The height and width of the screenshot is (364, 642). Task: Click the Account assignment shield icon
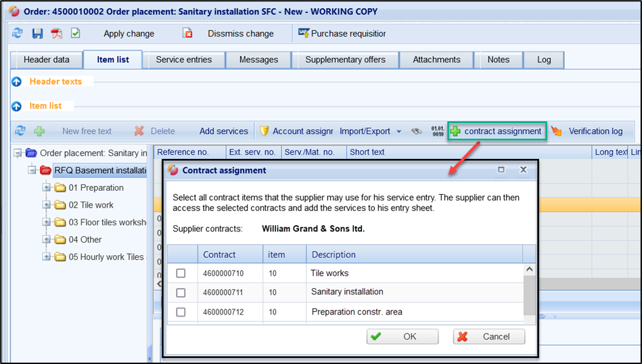(264, 131)
